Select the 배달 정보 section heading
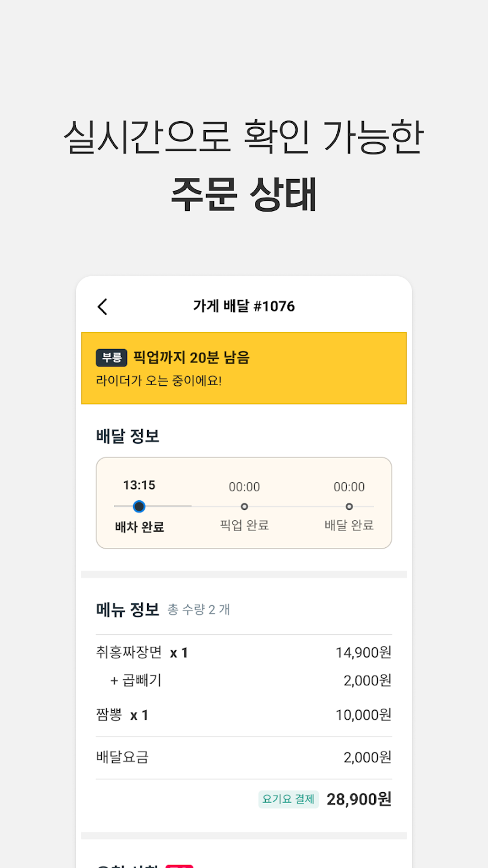Viewport: 488px width, 868px height. pos(128,436)
